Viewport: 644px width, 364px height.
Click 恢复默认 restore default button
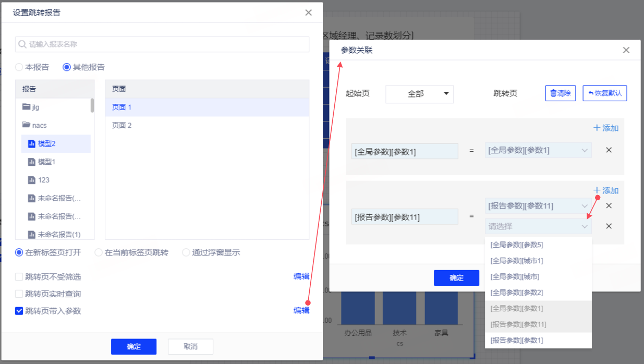pyautogui.click(x=604, y=93)
